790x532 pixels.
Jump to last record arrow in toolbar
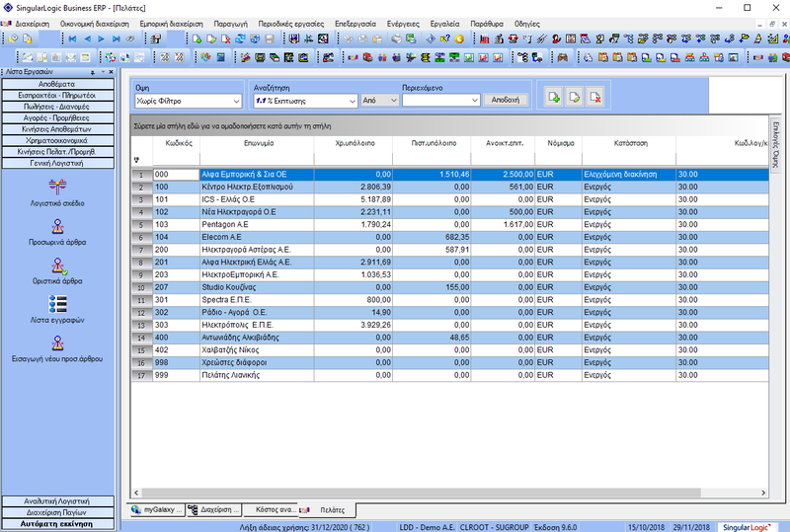[x=116, y=38]
